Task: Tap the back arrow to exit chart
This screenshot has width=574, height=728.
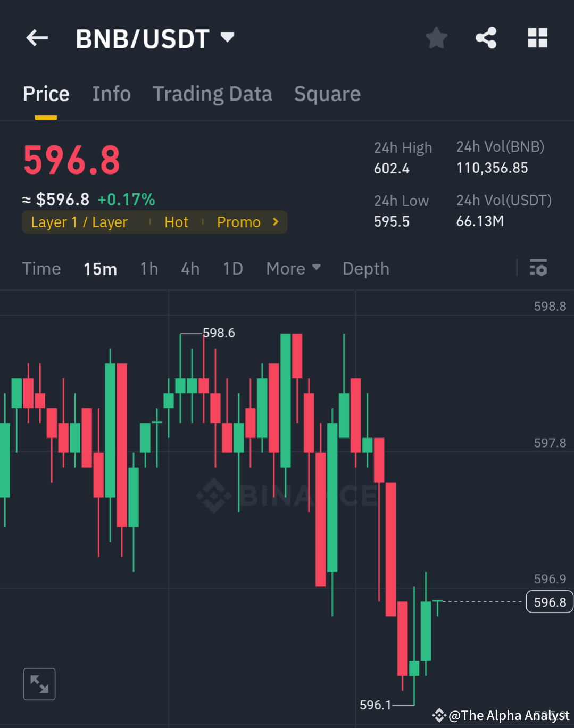Action: click(36, 37)
